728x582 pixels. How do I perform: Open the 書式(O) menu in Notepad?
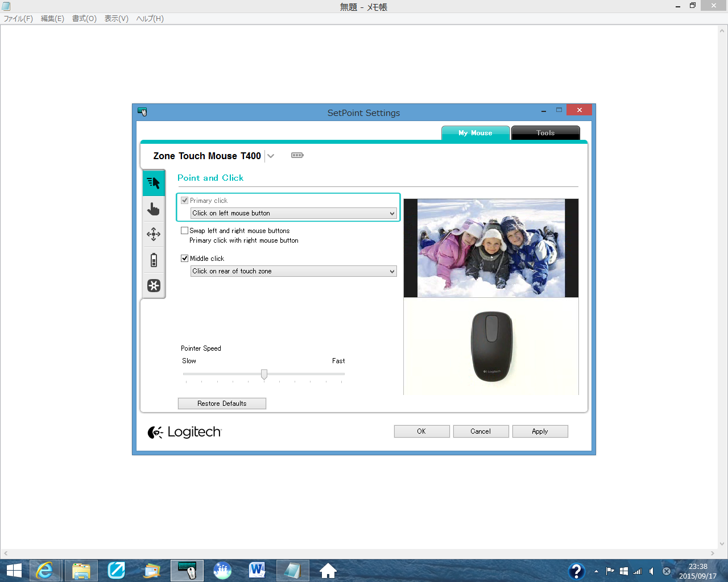coord(84,19)
